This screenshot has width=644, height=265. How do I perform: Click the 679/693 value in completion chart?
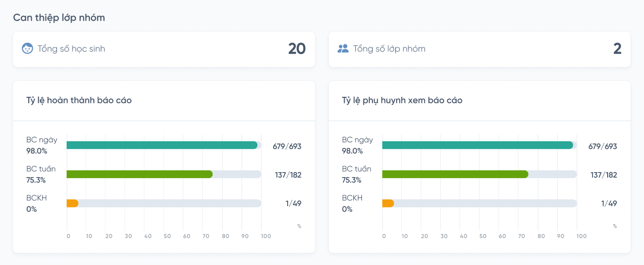287,146
